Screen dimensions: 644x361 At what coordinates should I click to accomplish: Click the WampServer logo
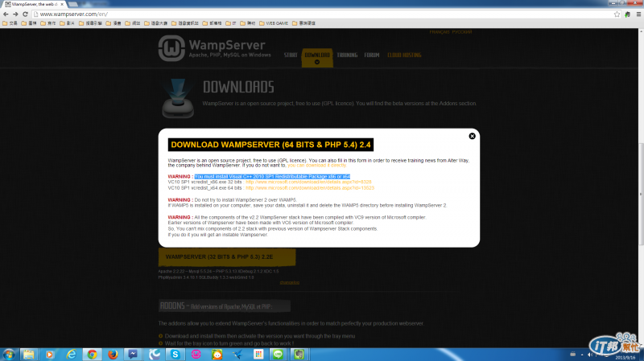click(x=215, y=48)
